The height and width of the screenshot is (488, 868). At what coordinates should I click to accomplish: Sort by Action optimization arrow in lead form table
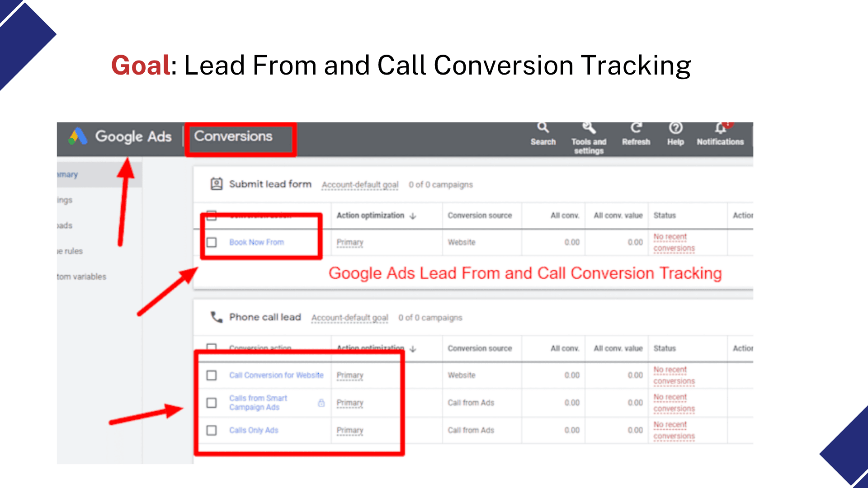tap(413, 216)
